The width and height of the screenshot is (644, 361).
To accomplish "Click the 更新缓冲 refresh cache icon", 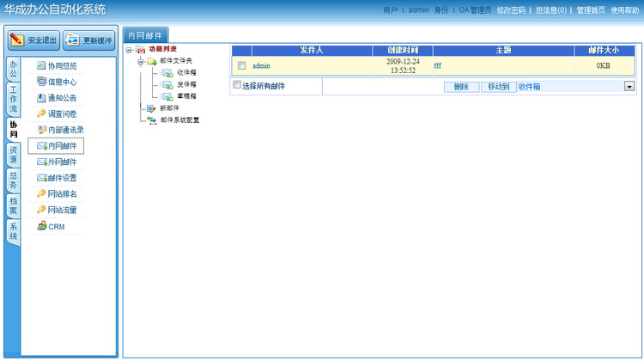I will (x=73, y=40).
